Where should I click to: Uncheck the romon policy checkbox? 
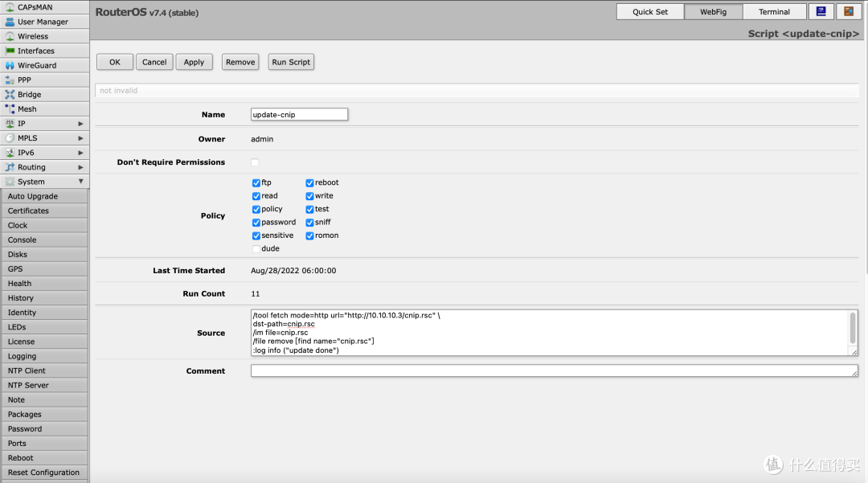pyautogui.click(x=309, y=235)
